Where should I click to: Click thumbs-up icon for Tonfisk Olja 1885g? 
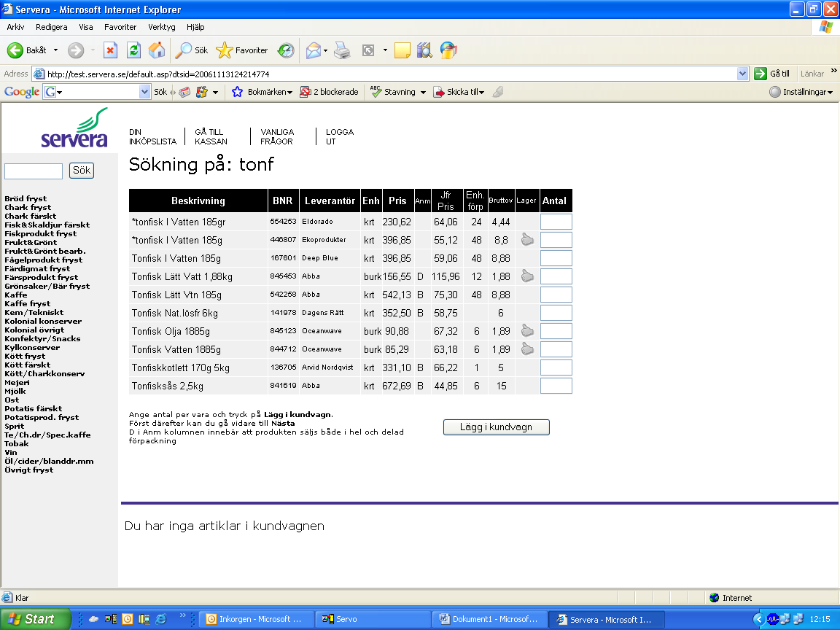527,330
